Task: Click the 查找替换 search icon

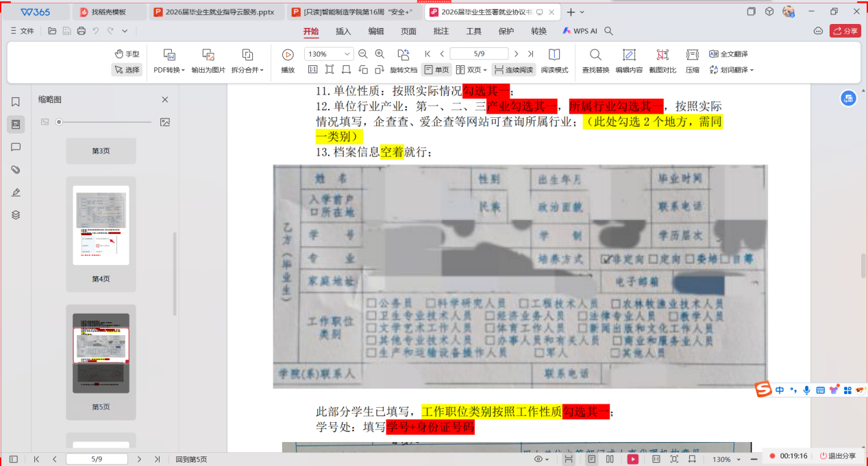Action: 595,56
